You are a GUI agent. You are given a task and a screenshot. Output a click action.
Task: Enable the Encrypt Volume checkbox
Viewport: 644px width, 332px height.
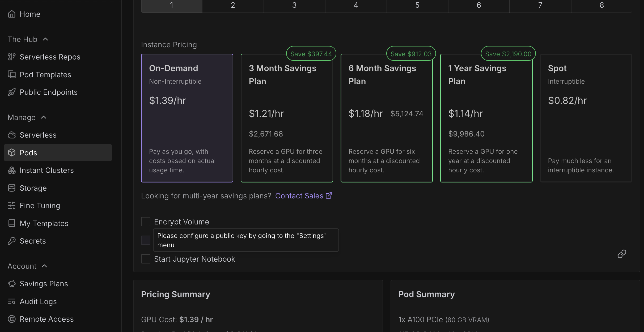click(146, 222)
